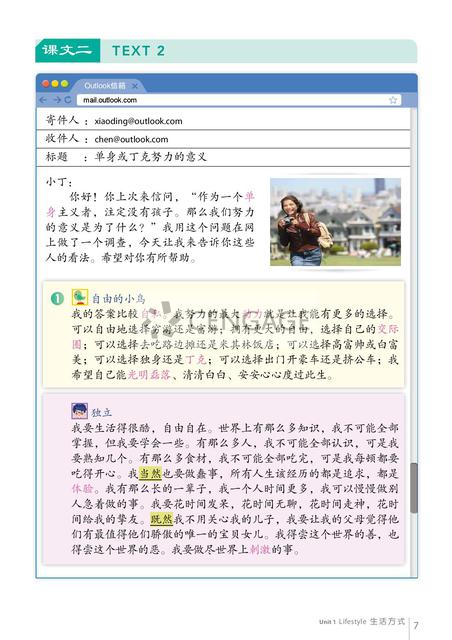The width and height of the screenshot is (452, 640).
Task: Click the browser back arrow
Action: tap(42, 100)
